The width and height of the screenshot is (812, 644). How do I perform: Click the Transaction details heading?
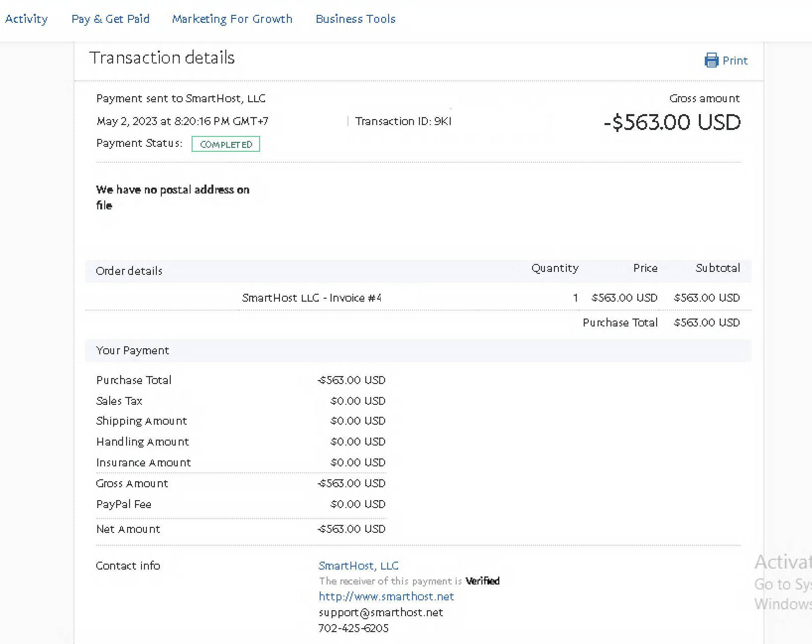click(162, 58)
